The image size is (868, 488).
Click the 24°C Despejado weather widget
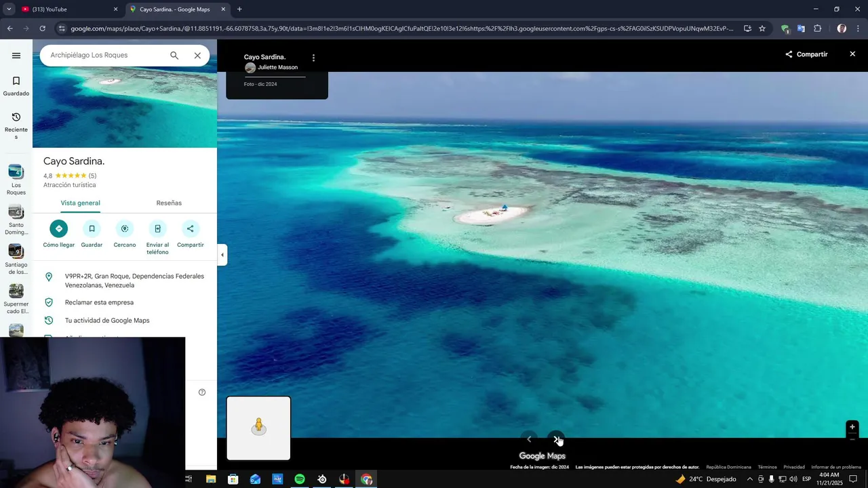pos(705,479)
